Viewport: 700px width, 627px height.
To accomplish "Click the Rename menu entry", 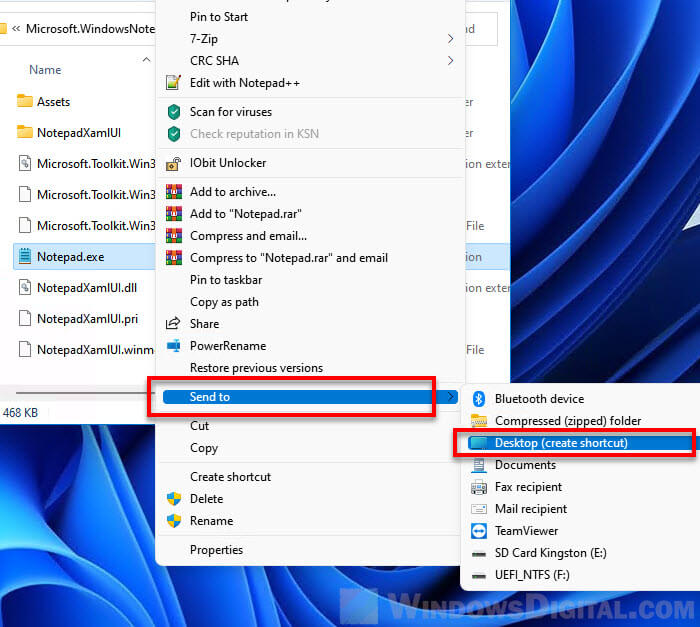I will [x=212, y=521].
